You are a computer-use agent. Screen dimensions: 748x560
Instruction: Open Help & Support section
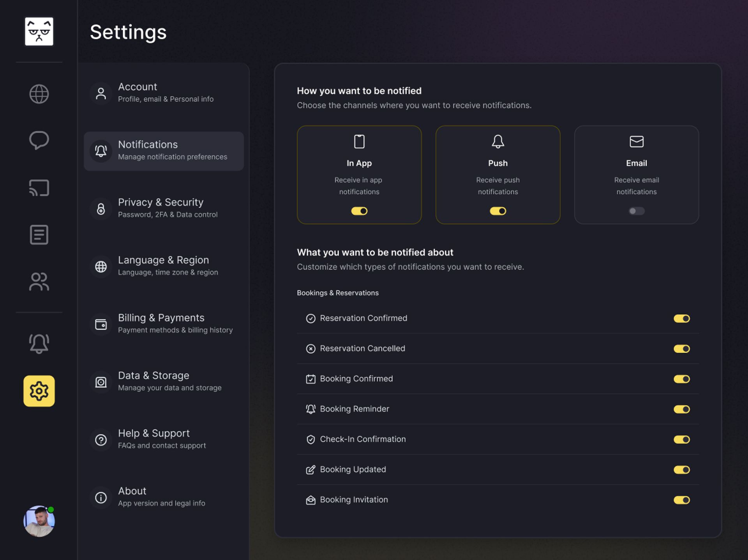164,440
